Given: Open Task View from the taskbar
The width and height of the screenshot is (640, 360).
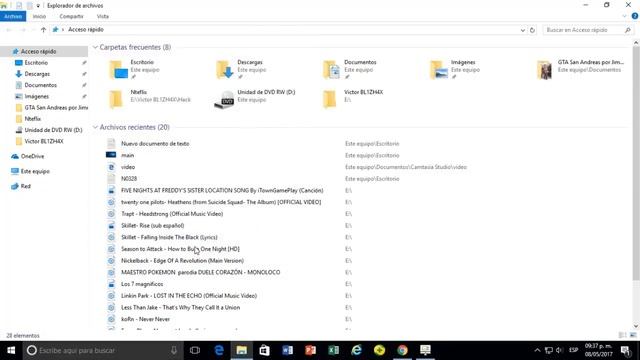Looking at the screenshot, I should 195,351.
